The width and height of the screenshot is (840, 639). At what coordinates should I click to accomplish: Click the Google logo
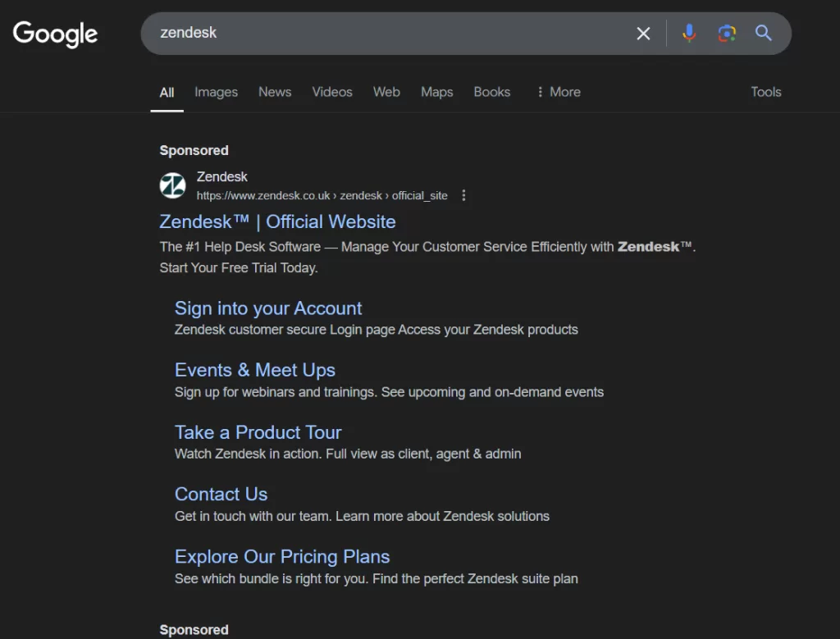[55, 34]
